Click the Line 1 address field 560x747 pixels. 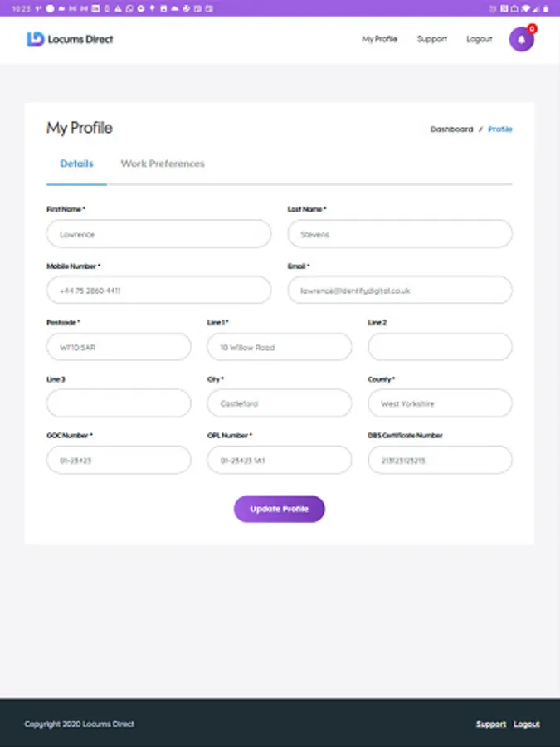[279, 347]
